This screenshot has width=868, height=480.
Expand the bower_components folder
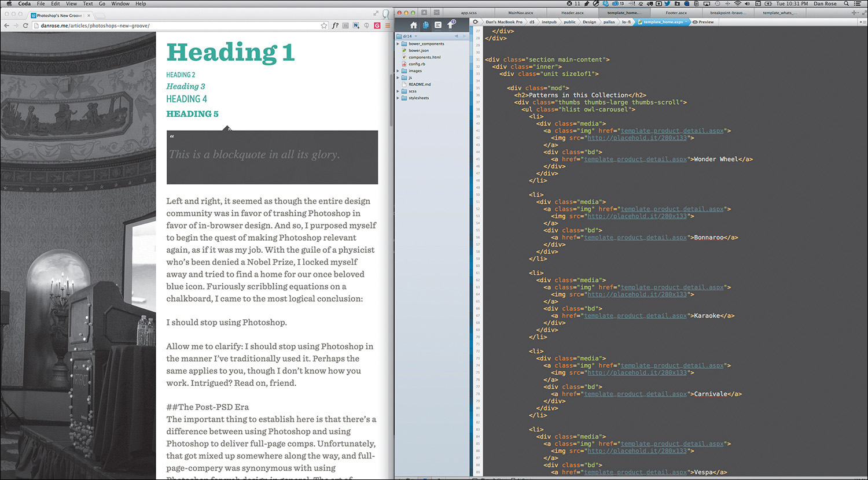tap(398, 44)
